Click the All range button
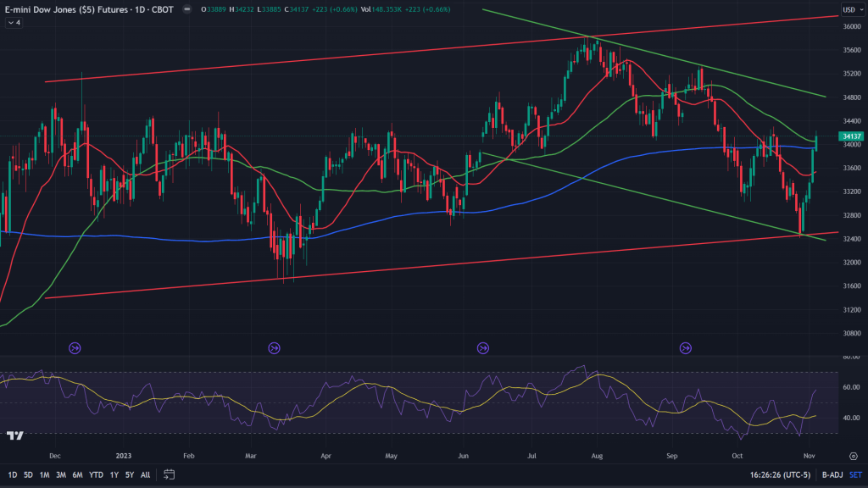This screenshot has width=868, height=488. point(146,474)
